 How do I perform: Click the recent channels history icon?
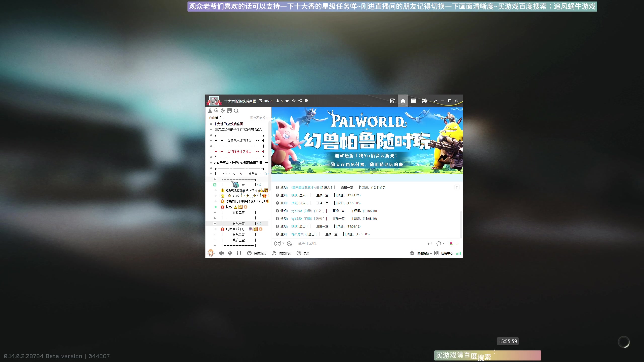pyautogui.click(x=216, y=111)
